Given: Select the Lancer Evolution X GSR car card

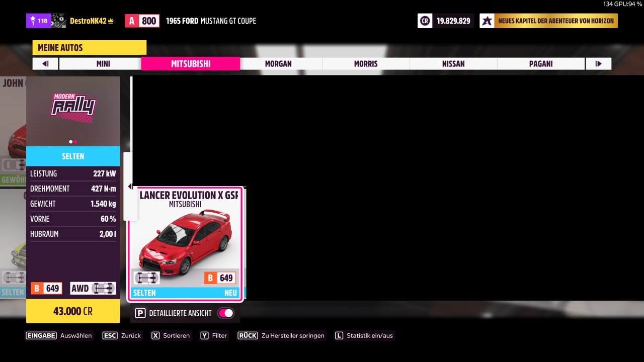Looking at the screenshot, I should point(185,244).
